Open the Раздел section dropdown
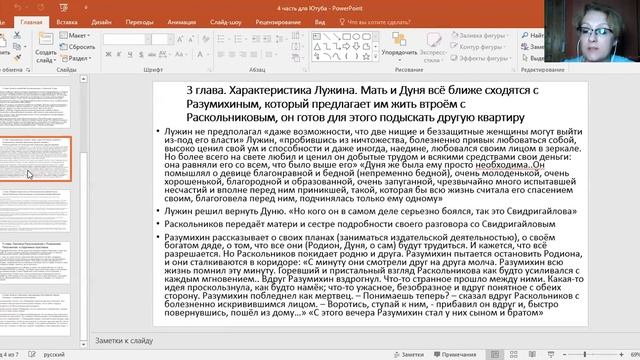640x360 pixels. (x=76, y=58)
